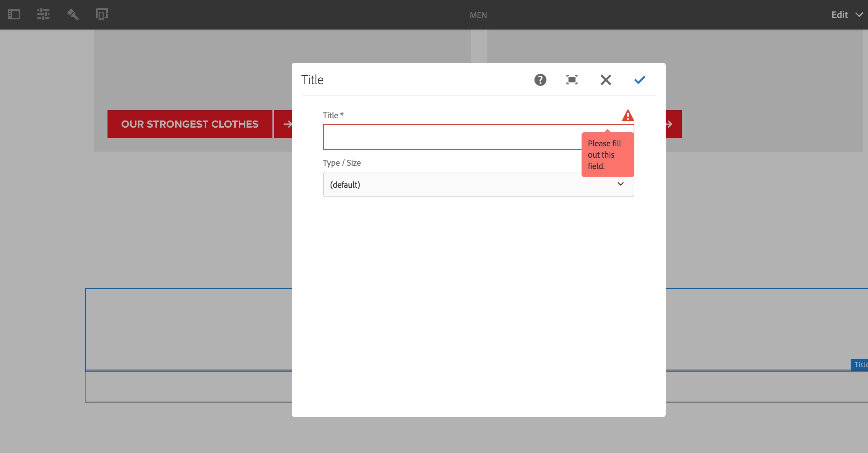Click the arrow next to Our Strongest Clothes

tap(286, 124)
